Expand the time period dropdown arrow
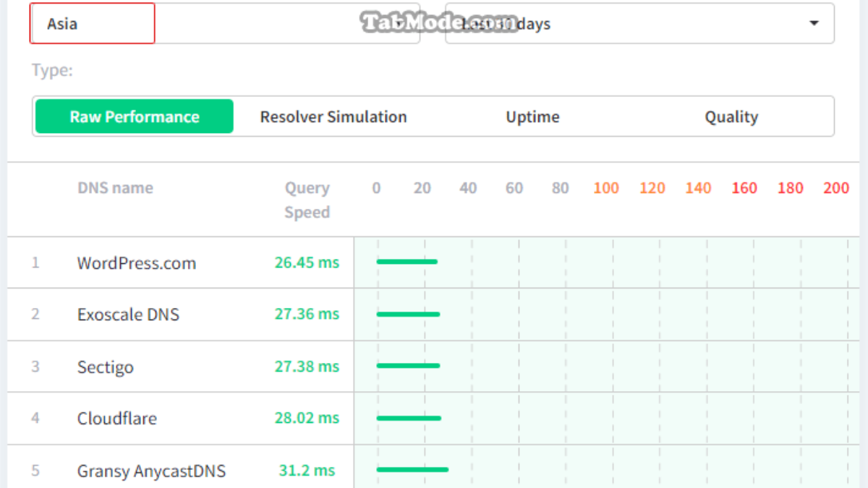The image size is (868, 488). point(814,23)
